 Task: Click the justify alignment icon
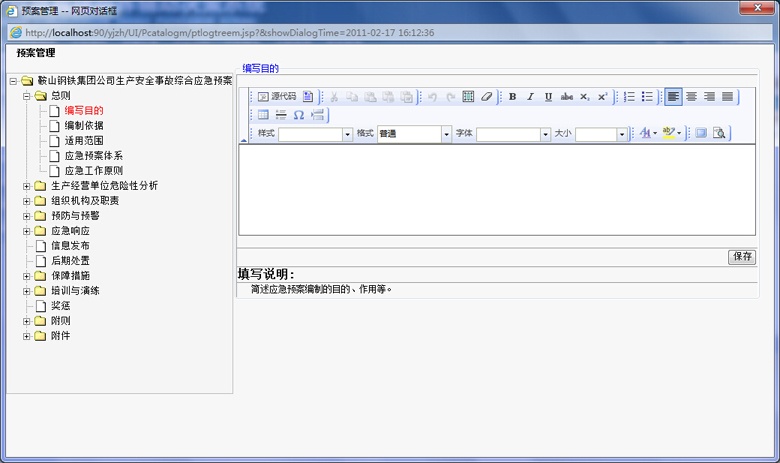coord(727,97)
